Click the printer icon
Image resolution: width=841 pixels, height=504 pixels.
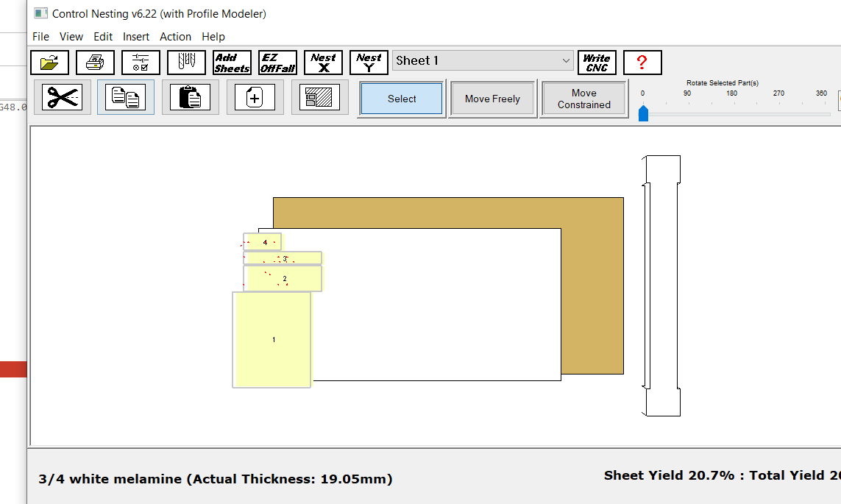pos(96,63)
